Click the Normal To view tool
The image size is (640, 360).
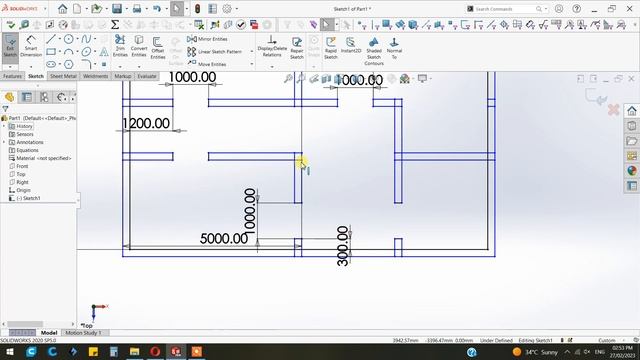(394, 48)
